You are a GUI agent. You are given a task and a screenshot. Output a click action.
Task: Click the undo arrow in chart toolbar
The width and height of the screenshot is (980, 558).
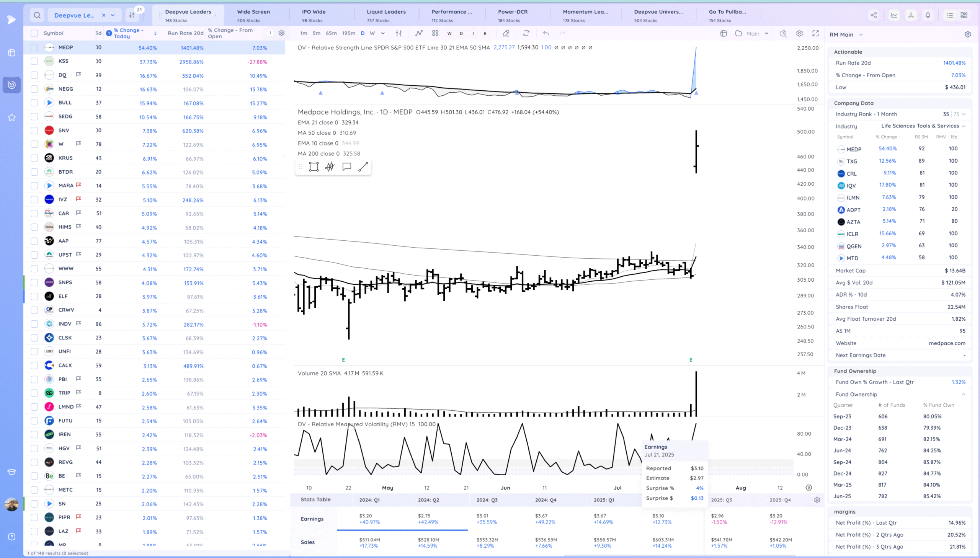tap(546, 34)
